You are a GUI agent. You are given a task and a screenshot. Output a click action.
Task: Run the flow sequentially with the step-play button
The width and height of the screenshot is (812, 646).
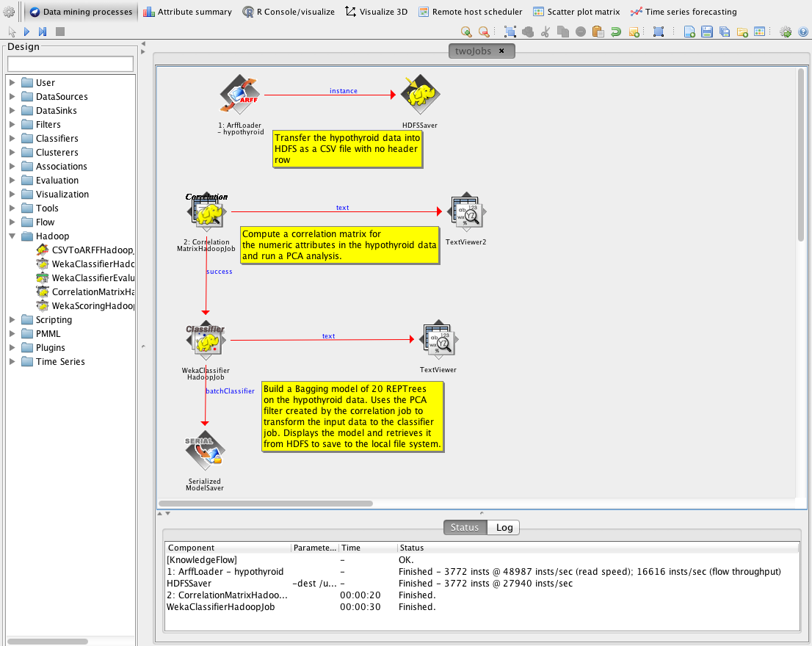pyautogui.click(x=43, y=32)
